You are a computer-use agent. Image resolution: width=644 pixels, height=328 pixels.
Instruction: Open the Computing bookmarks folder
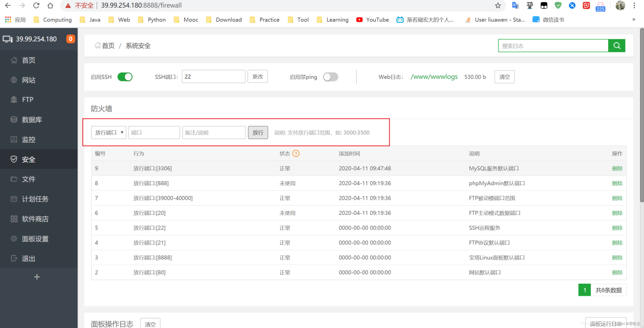[52, 20]
